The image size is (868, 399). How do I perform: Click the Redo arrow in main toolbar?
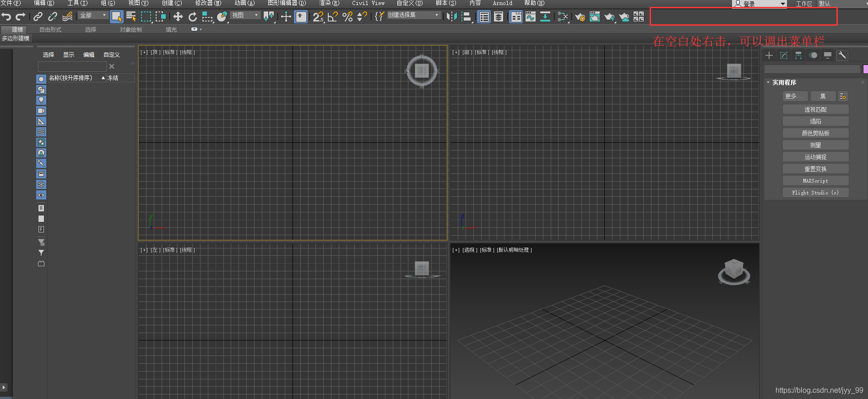21,17
